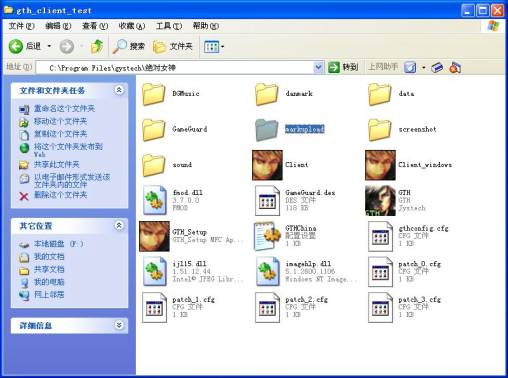Select the imagehlp.dll file icon
The image size is (508, 378).
[x=267, y=272]
